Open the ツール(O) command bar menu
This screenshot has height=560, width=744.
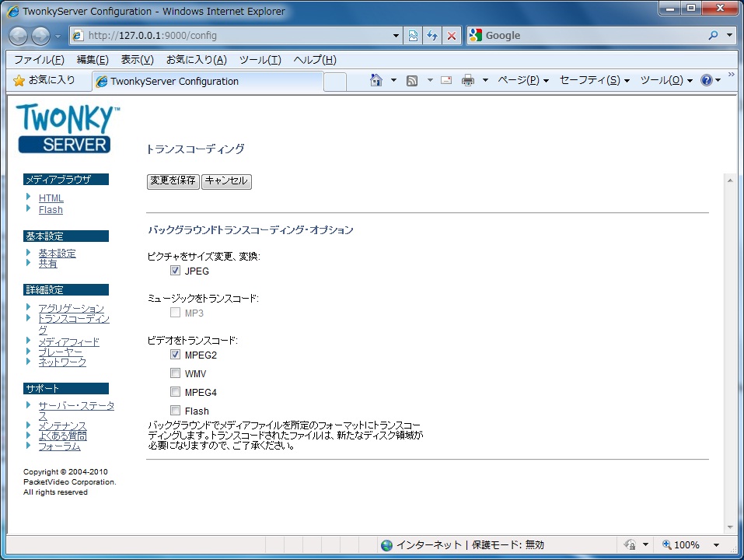point(666,80)
